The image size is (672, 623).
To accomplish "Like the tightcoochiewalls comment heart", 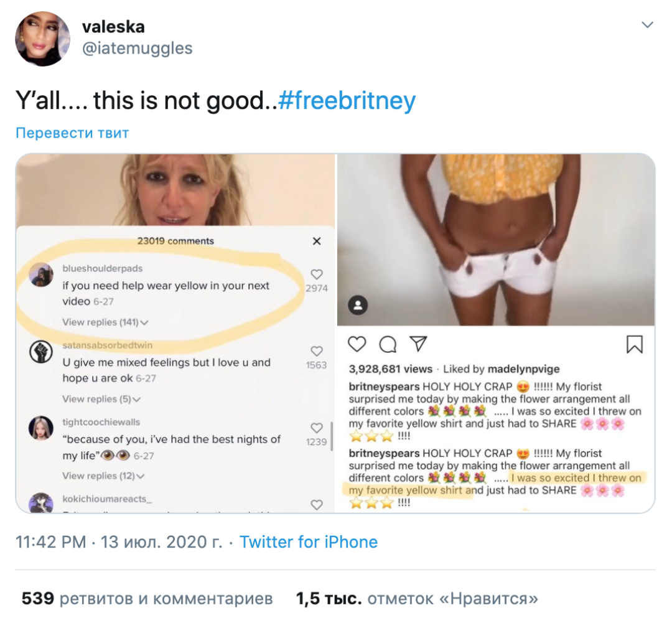I will 317,428.
